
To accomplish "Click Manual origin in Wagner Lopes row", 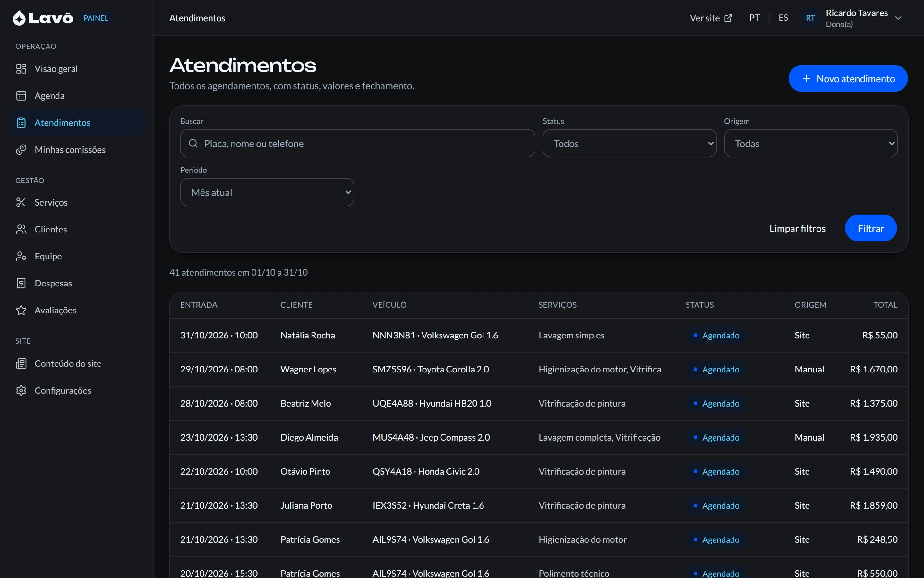I will point(809,369).
